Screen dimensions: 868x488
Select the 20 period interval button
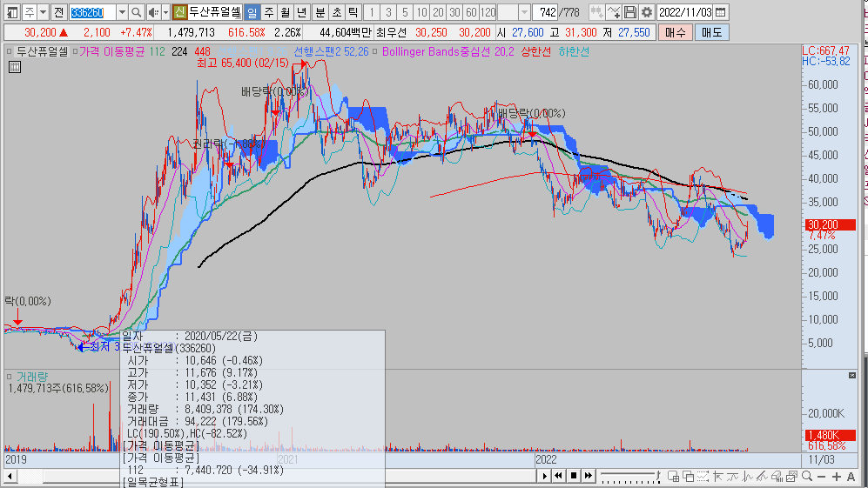(x=438, y=11)
